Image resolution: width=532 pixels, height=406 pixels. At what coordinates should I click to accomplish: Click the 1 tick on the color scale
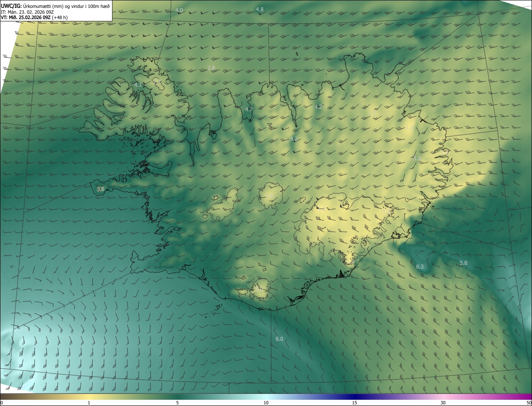tap(89, 403)
